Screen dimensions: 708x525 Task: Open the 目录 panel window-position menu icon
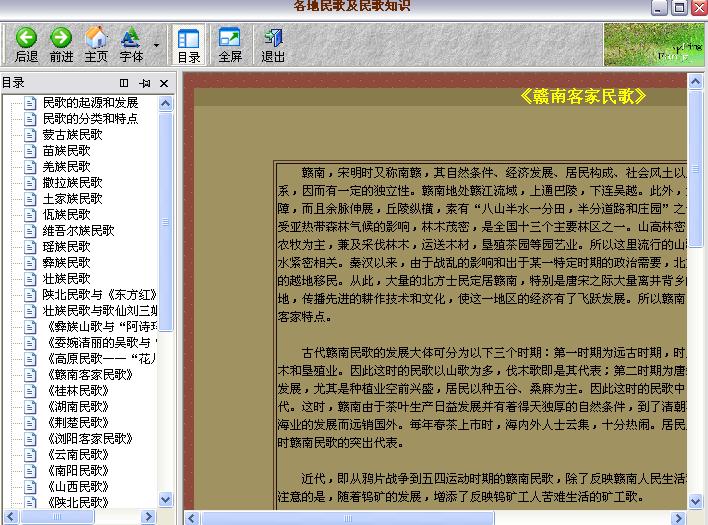pyautogui.click(x=125, y=83)
